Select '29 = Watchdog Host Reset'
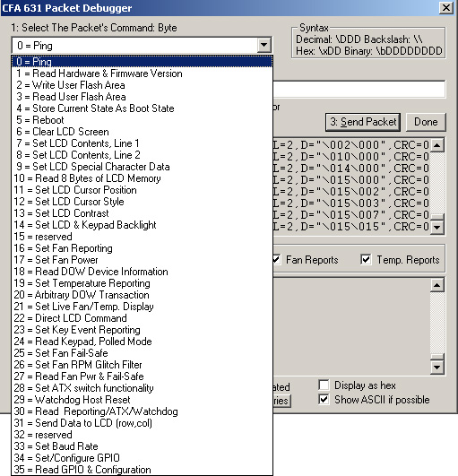Screen dimensions: 458x476 coord(142,400)
